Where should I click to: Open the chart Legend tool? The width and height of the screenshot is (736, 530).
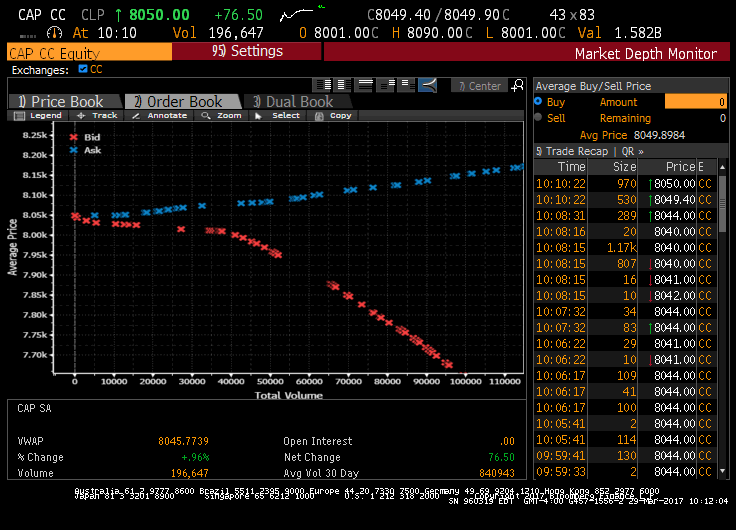(38, 115)
